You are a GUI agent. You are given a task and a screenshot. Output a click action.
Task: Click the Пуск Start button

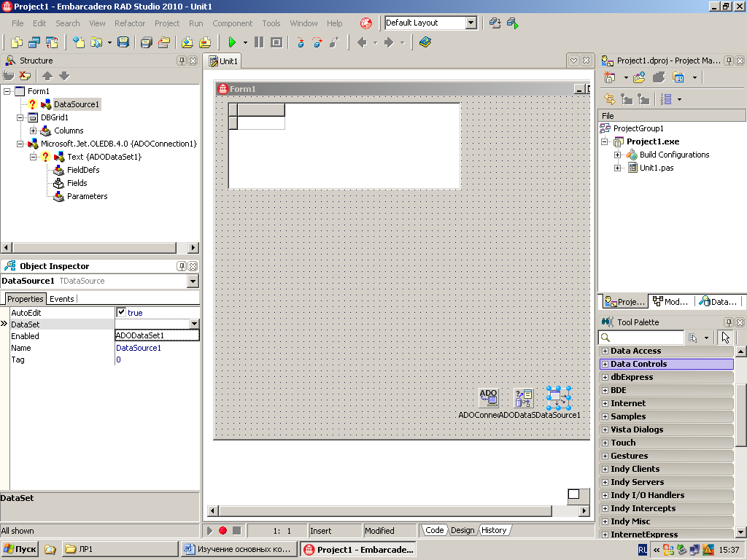[20, 549]
